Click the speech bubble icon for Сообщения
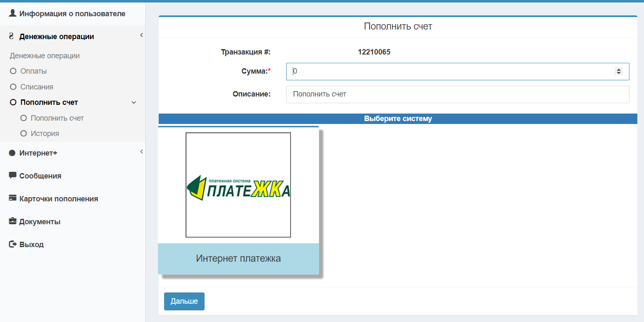Image resolution: width=644 pixels, height=322 pixels. pyautogui.click(x=12, y=175)
